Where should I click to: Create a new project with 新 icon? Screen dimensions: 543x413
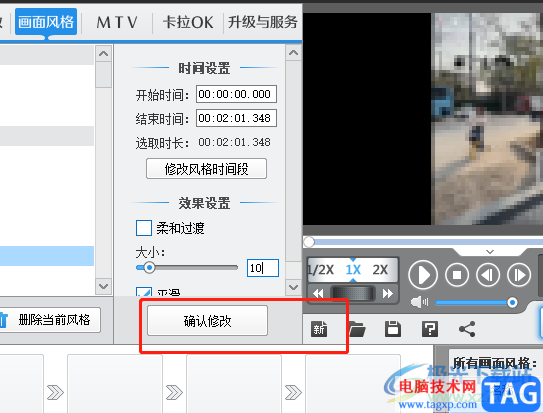(x=319, y=329)
